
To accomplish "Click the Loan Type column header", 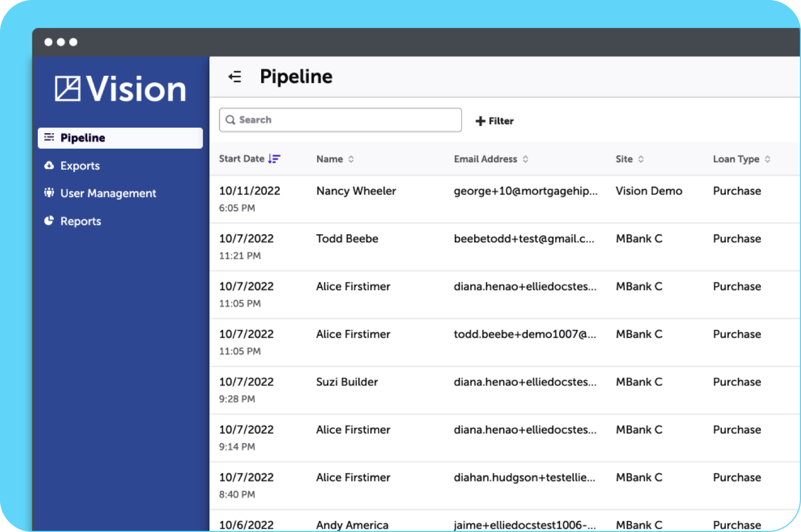I will coord(736,159).
